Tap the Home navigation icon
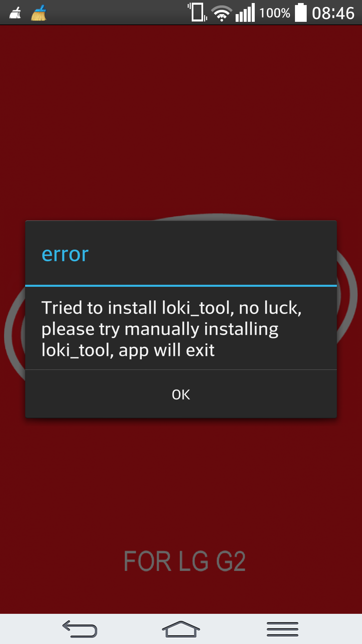The image size is (362, 644). pyautogui.click(x=181, y=629)
